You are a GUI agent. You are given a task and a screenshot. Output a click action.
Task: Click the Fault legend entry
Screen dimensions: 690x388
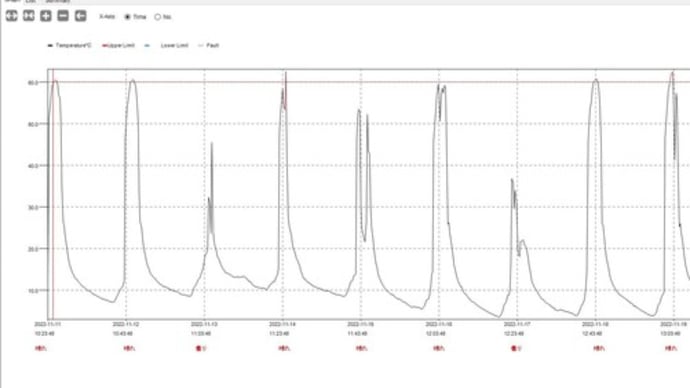click(x=209, y=45)
